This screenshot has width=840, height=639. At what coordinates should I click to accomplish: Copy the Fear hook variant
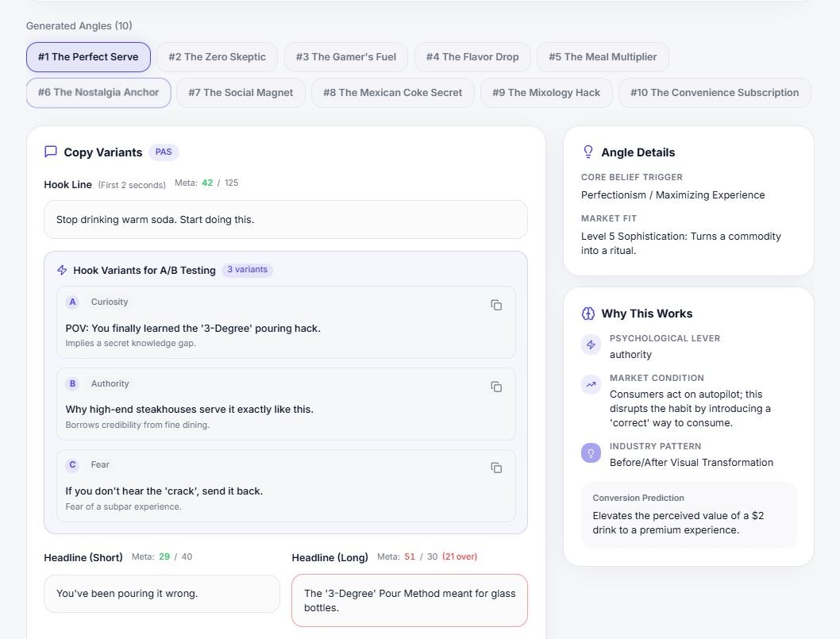click(496, 468)
